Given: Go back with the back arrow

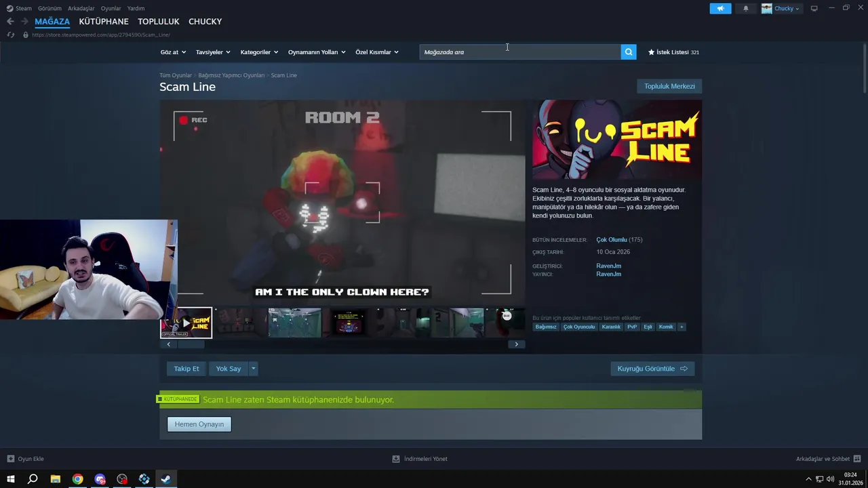Looking at the screenshot, I should [10, 22].
